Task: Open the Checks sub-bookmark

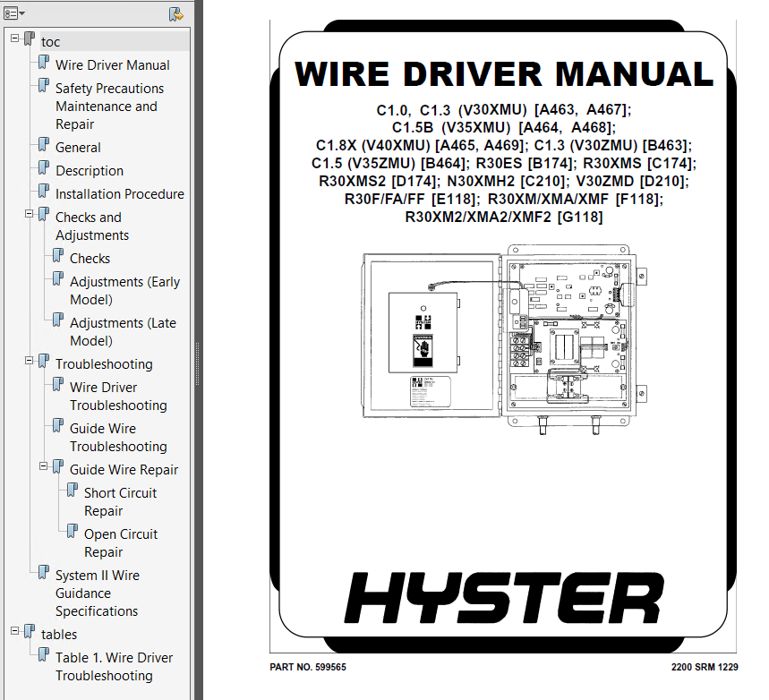Action: (90, 259)
